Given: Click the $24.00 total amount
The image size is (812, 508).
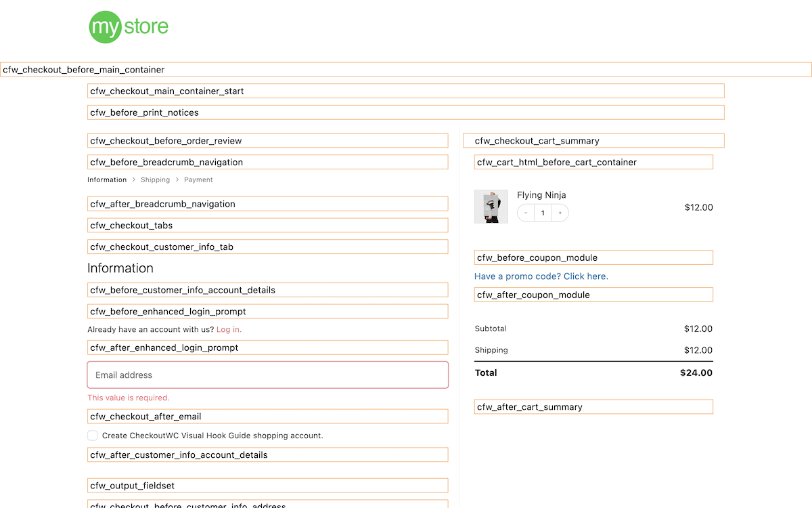Looking at the screenshot, I should pos(696,373).
